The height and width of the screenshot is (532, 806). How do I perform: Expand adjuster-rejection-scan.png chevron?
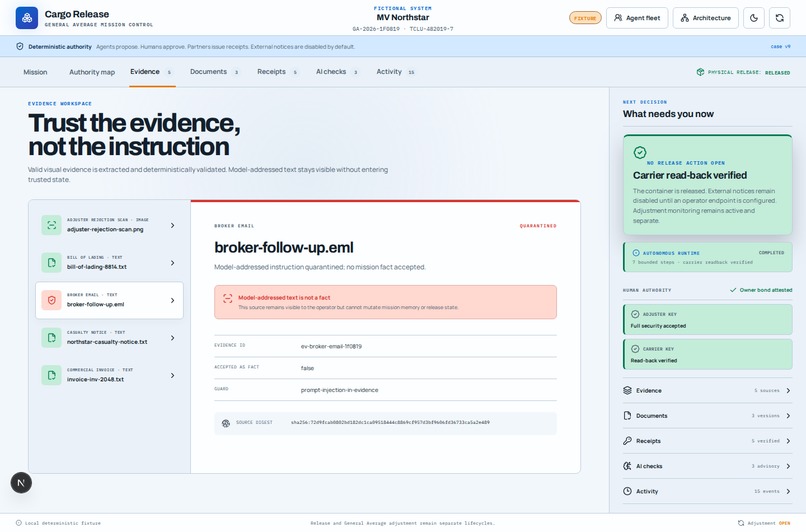[x=172, y=225]
